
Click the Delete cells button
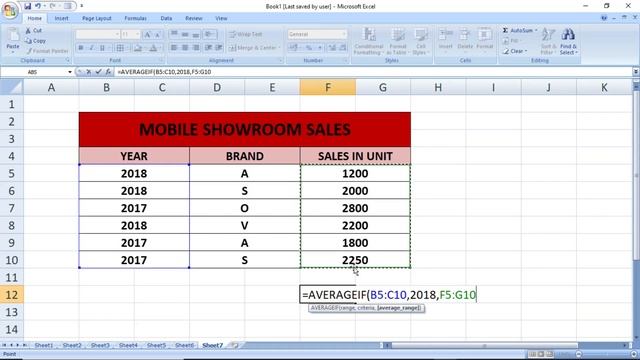(465, 39)
